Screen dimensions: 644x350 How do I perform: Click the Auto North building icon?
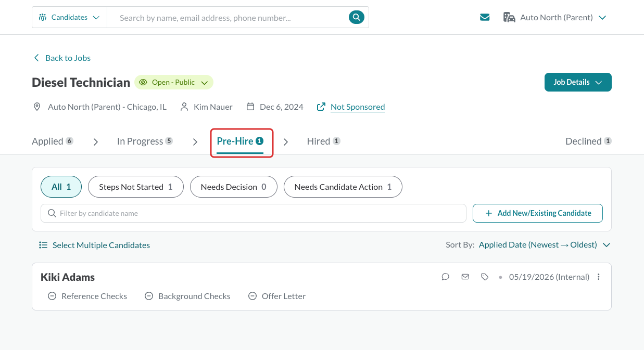(509, 17)
